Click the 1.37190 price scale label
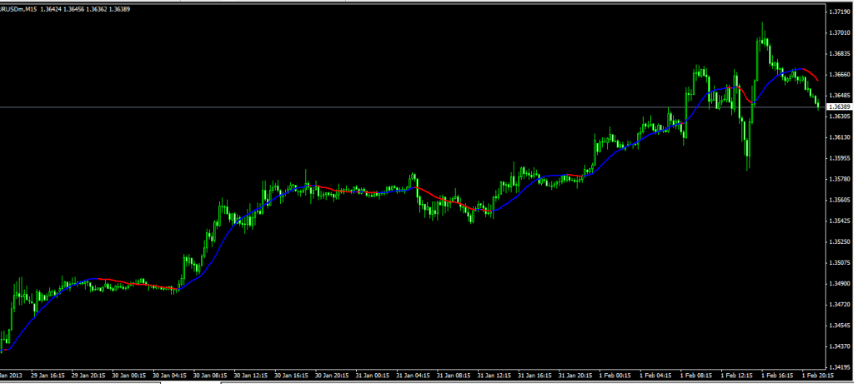This screenshot has height=384, width=854. [839, 12]
